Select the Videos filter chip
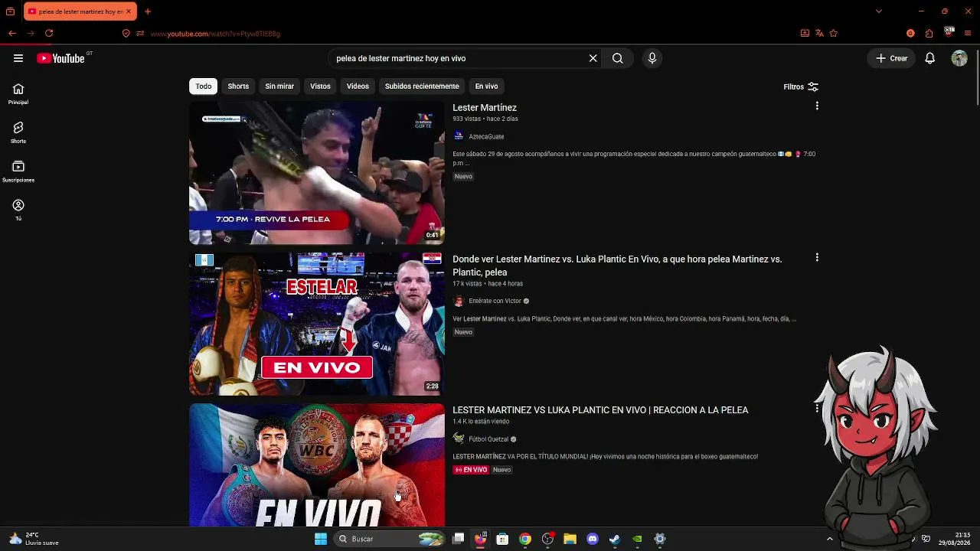Viewport: 980px width, 551px height. [358, 86]
